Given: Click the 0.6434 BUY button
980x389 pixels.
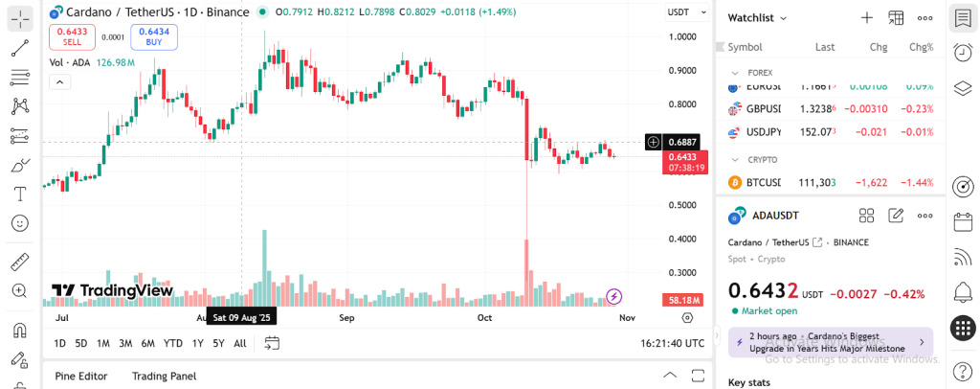Looking at the screenshot, I should point(154,36).
